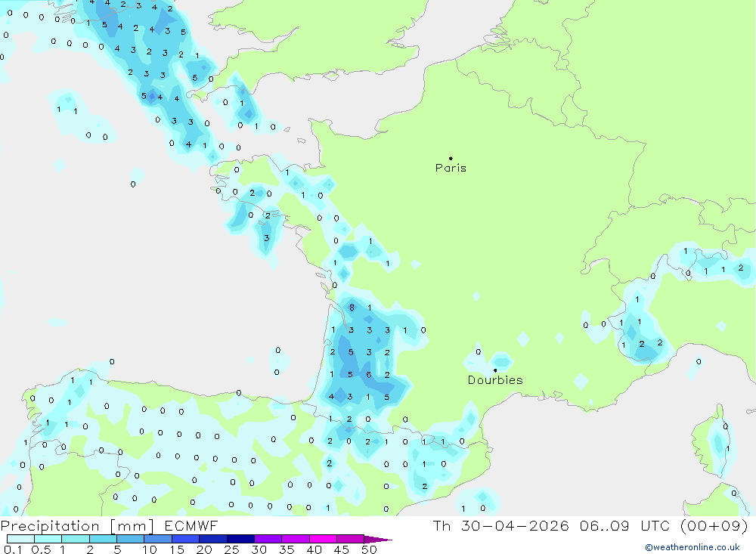The image size is (756, 554).
Task: Click the legend arrow tip above 50
Action: (378, 539)
